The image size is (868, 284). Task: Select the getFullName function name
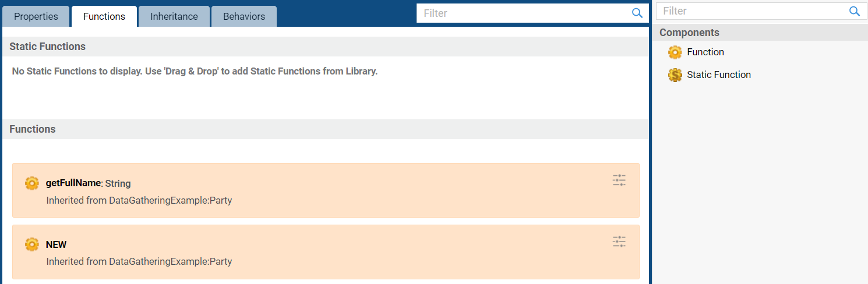[73, 183]
